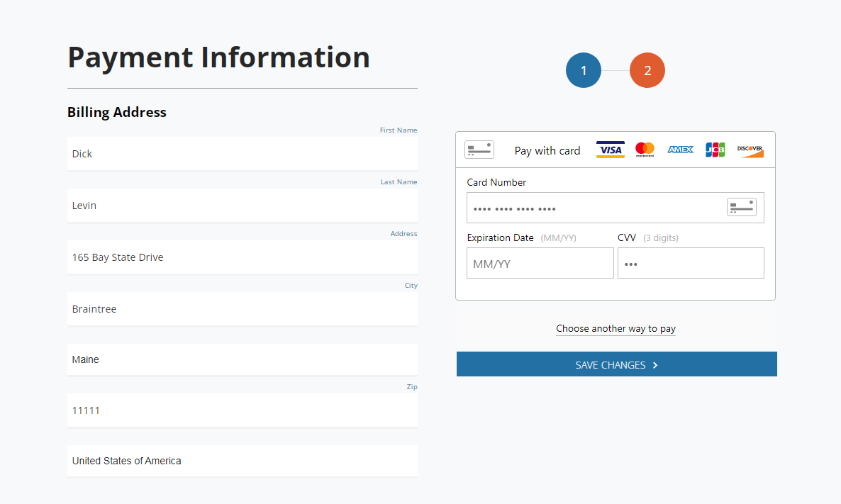Click Choose another way to pay link

click(616, 329)
